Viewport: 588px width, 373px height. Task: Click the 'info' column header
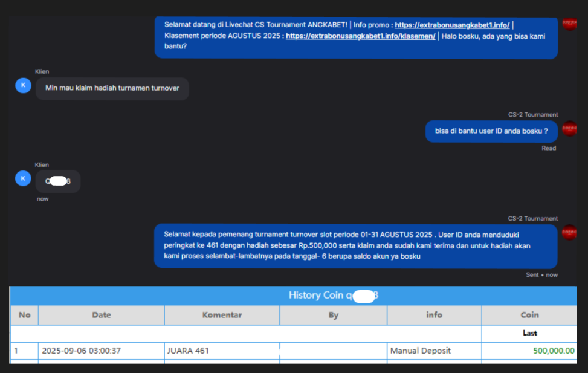435,315
